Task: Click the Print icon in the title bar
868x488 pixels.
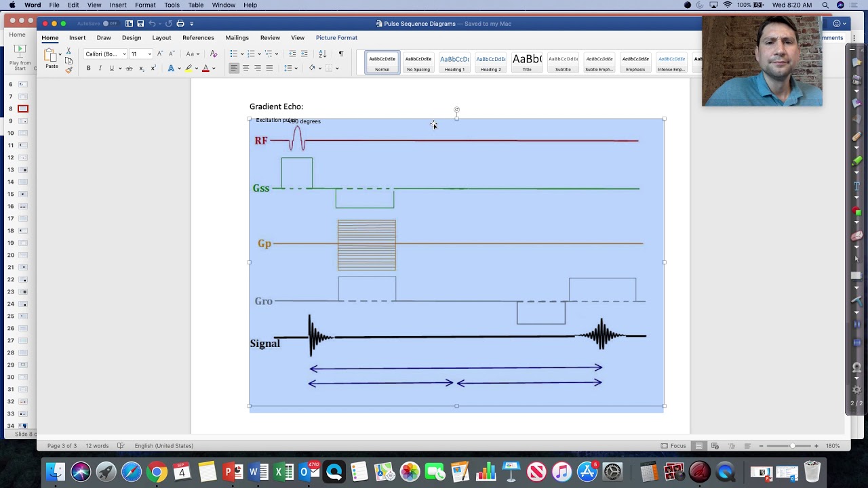Action: click(180, 24)
